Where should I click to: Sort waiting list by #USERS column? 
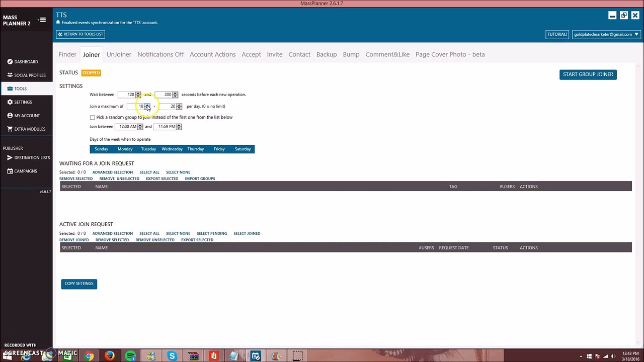[507, 187]
